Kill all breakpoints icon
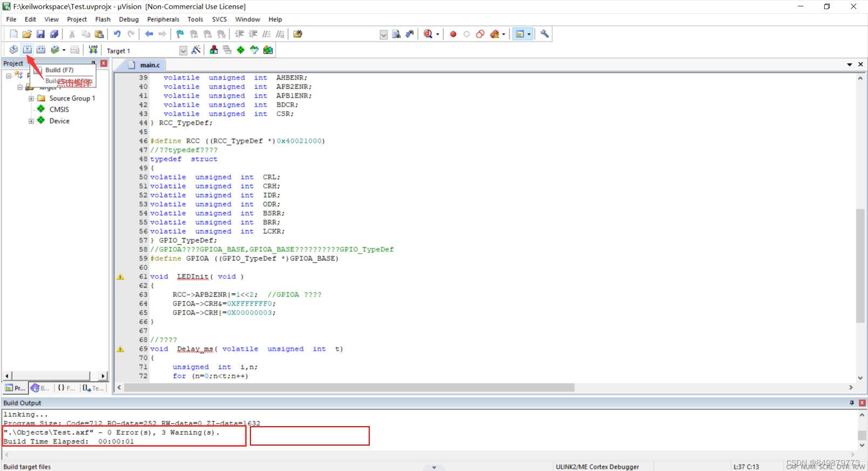Image resolution: width=868 pixels, height=471 pixels. tap(494, 34)
